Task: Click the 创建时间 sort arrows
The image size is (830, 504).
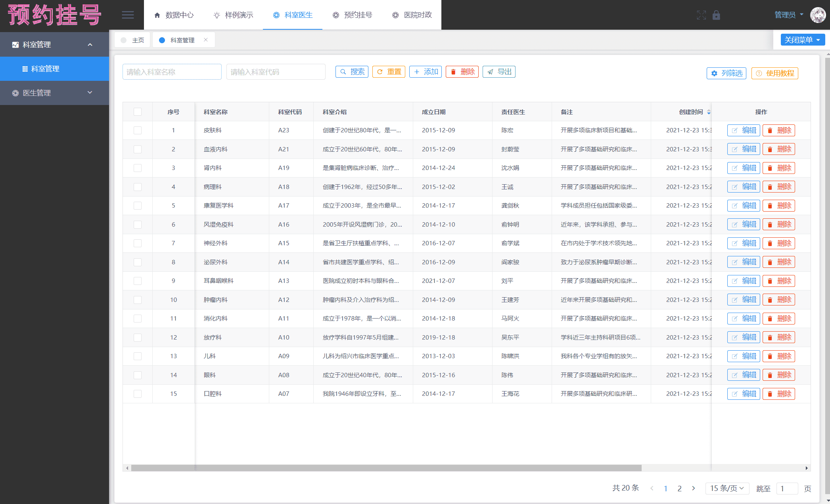Action: [709, 112]
